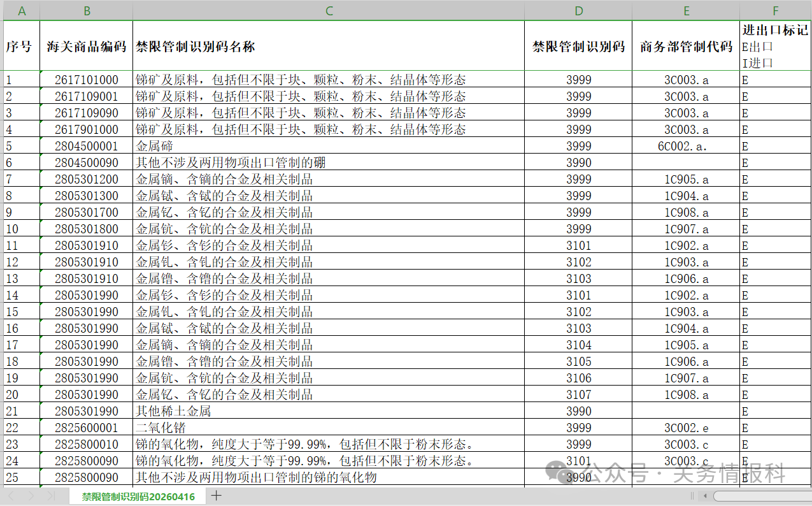
Task: Select column F header
Action: pos(775,11)
